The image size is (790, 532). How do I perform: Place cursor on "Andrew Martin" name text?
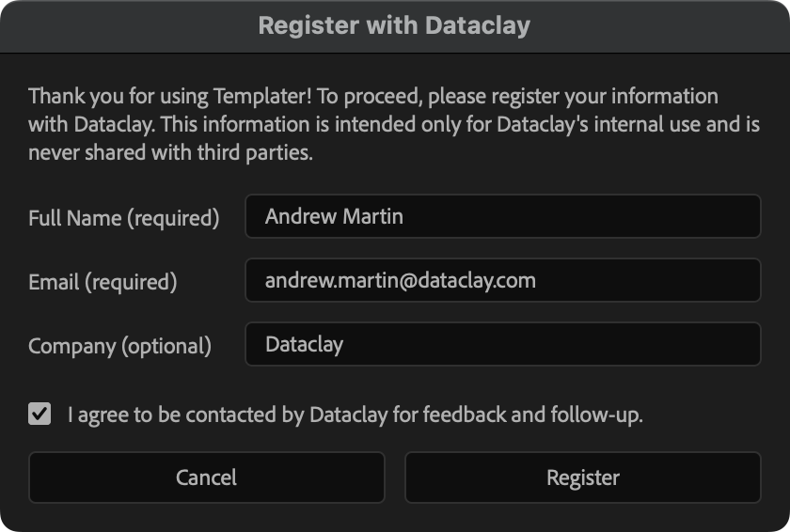click(x=334, y=216)
